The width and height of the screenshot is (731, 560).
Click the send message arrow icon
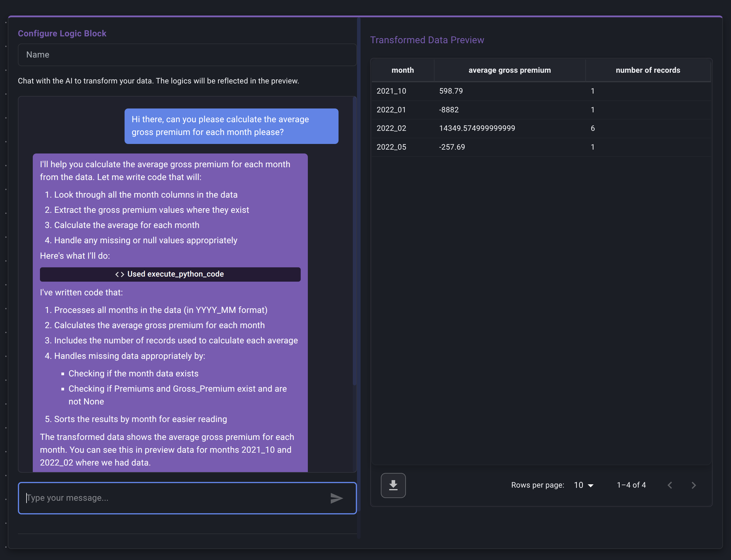[336, 498]
